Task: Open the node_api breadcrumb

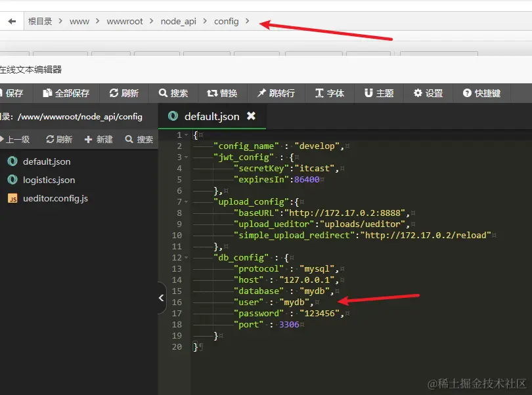Action: pyautogui.click(x=179, y=22)
